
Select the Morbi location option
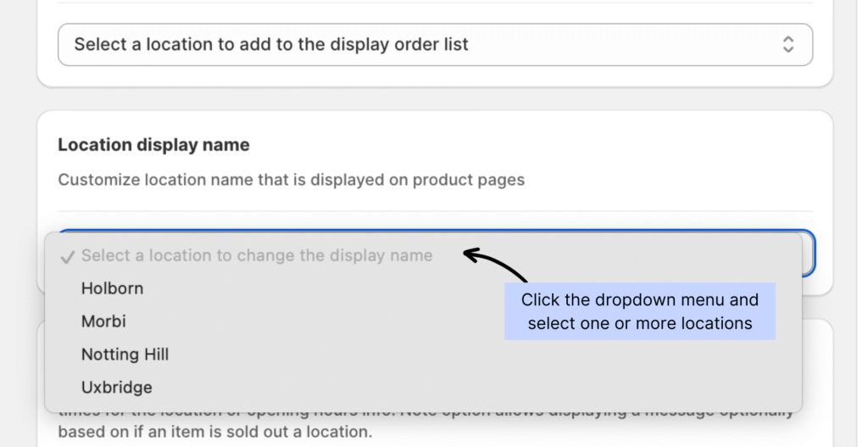click(103, 321)
